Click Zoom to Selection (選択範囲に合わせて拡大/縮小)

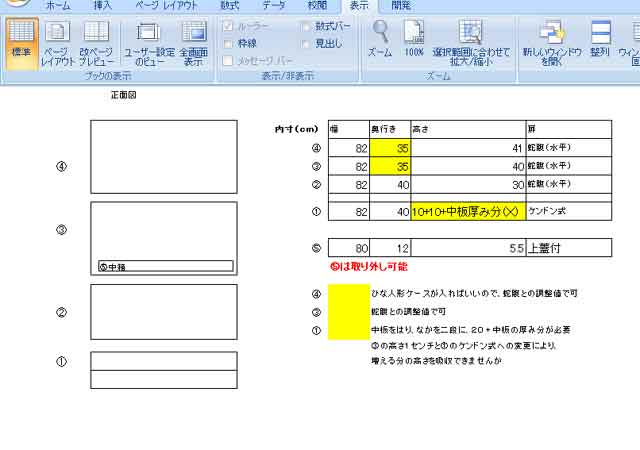pos(469,43)
